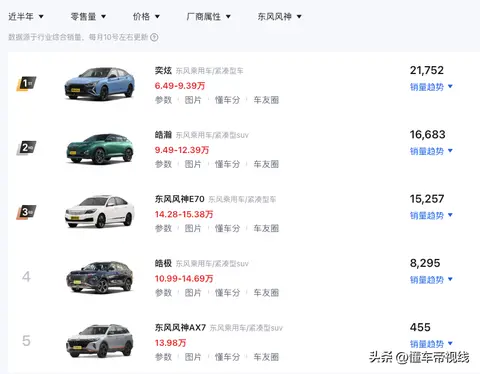
Task: Click the 15,257 sales figure
Action: tap(427, 199)
